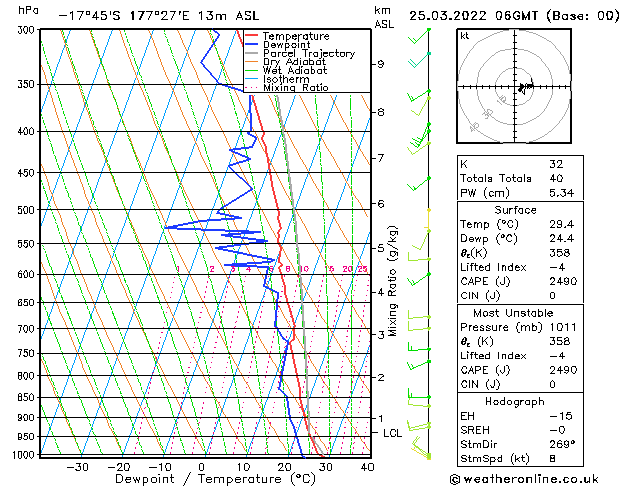Click the SREH value '-0'
The width and height of the screenshot is (629, 486).
(558, 430)
